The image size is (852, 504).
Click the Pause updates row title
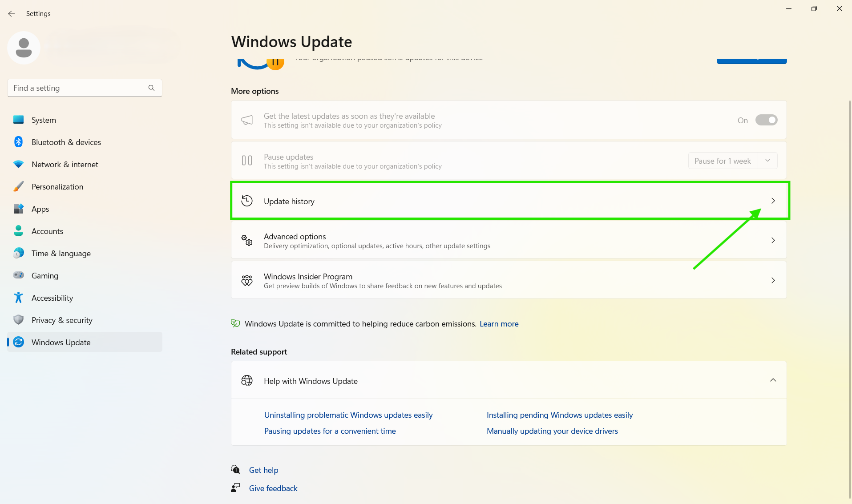(288, 157)
